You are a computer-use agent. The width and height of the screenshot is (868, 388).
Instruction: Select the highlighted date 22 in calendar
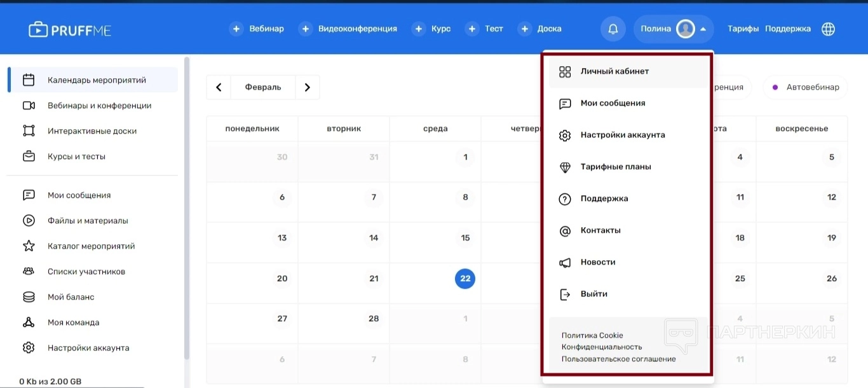pos(465,279)
